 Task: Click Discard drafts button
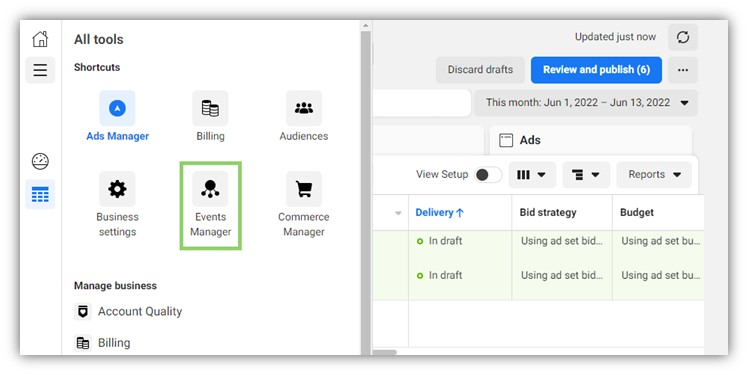(480, 70)
